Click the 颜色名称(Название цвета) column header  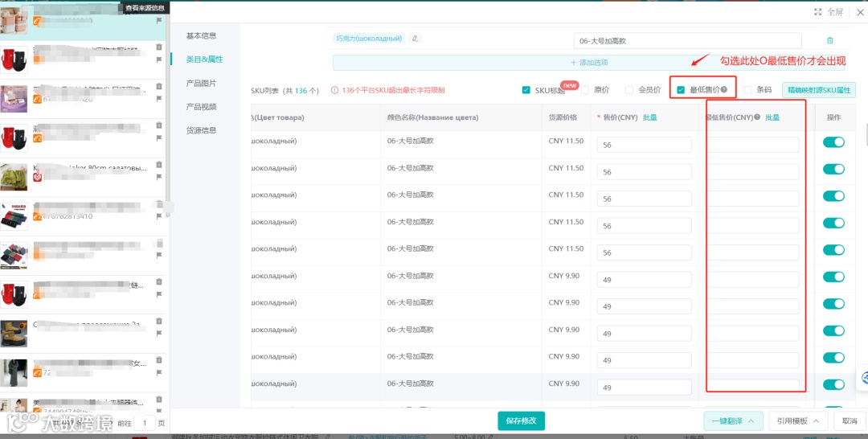click(x=433, y=117)
